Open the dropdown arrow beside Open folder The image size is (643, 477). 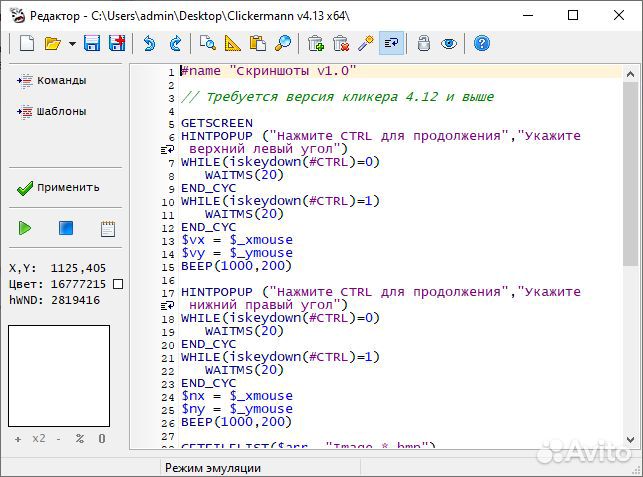[x=72, y=43]
